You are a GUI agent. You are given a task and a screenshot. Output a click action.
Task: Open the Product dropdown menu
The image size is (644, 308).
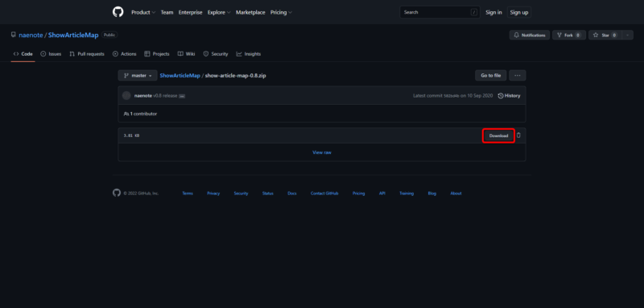click(x=143, y=12)
